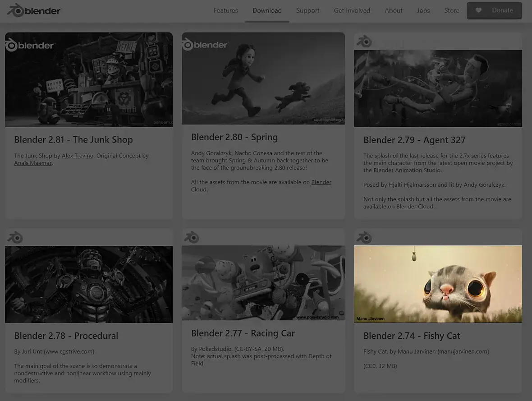Follow the Alex Treviño link
Screen dimensions: 532x401
(78, 156)
